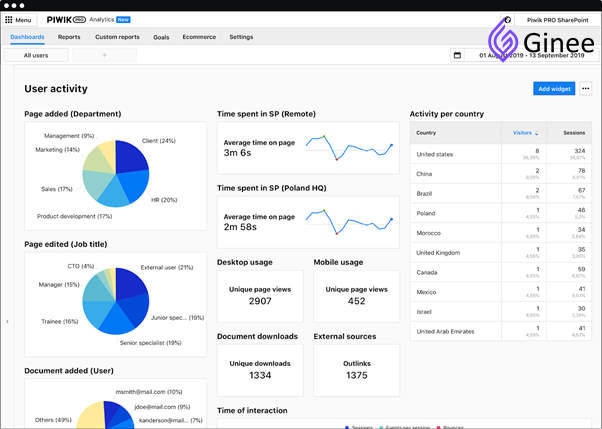Open the Ecommerce tab

[199, 37]
